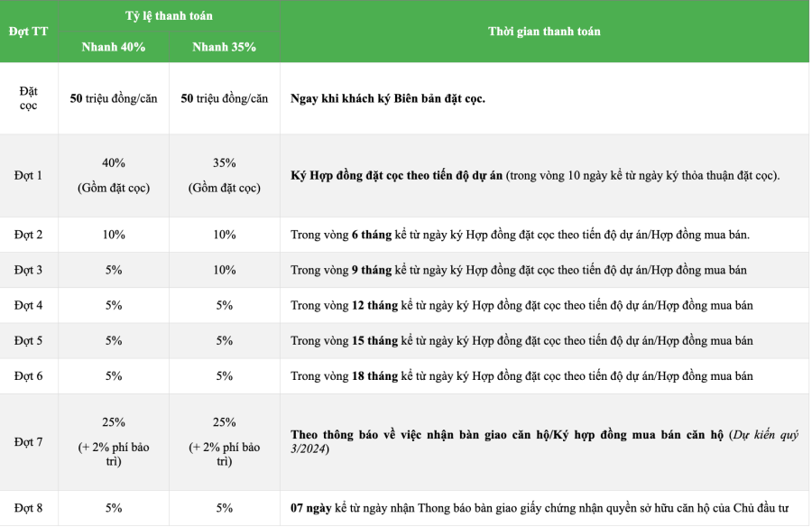Select the "Đợt 2" row label
Screen dimensions: 812x527
(x=29, y=235)
